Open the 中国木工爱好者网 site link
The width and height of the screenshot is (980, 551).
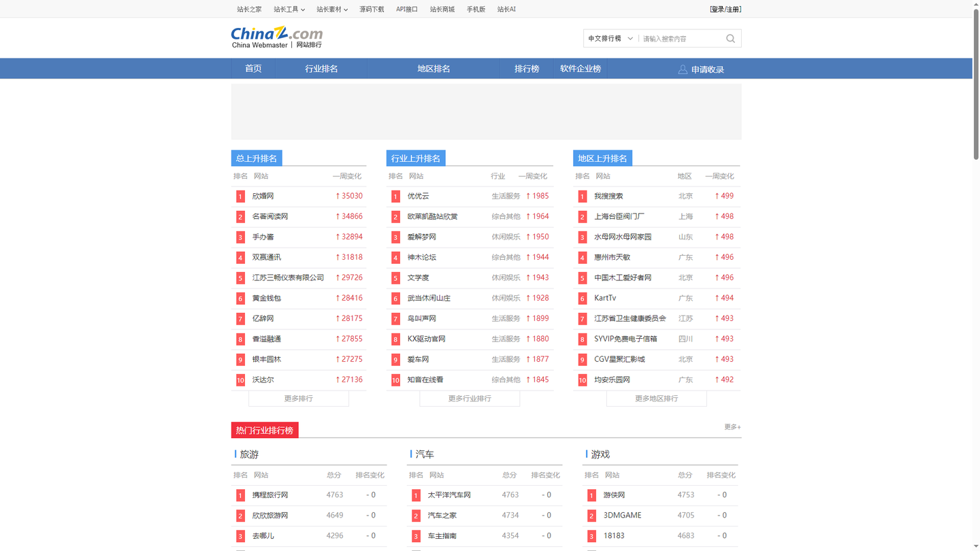click(x=623, y=278)
